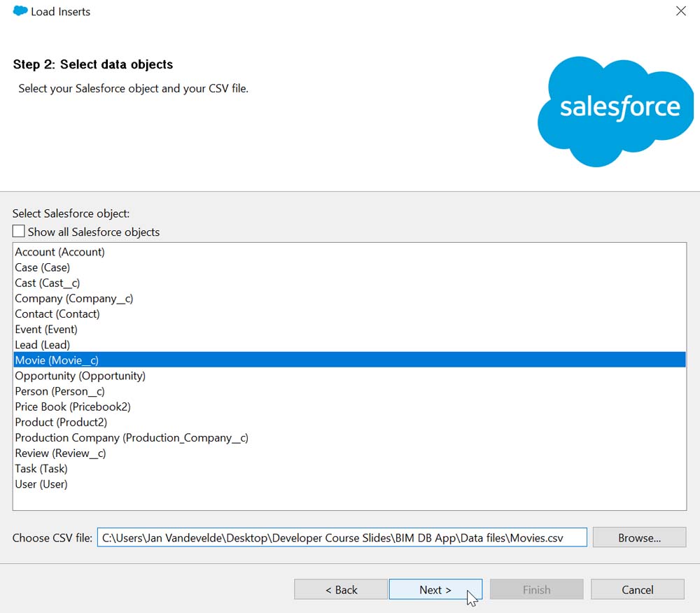
Task: Pick Company (Company__c) in object list
Action: 74,298
